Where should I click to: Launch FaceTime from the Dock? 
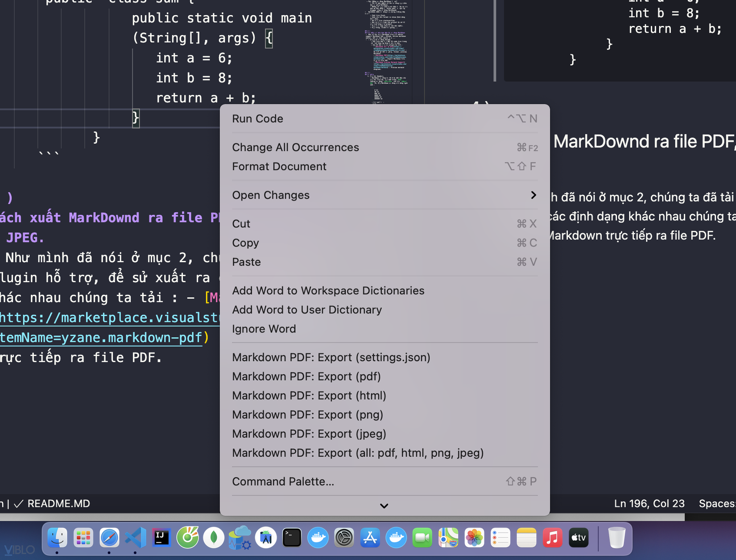pyautogui.click(x=422, y=538)
